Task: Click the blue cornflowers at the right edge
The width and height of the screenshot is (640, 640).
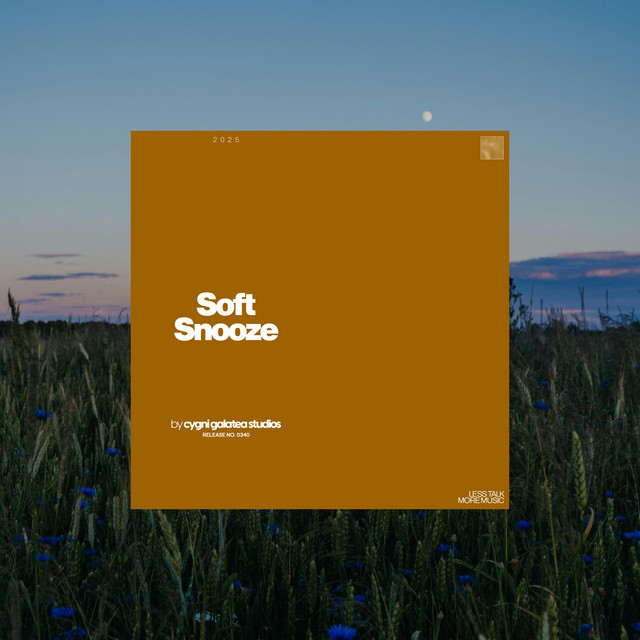Action: point(628,534)
